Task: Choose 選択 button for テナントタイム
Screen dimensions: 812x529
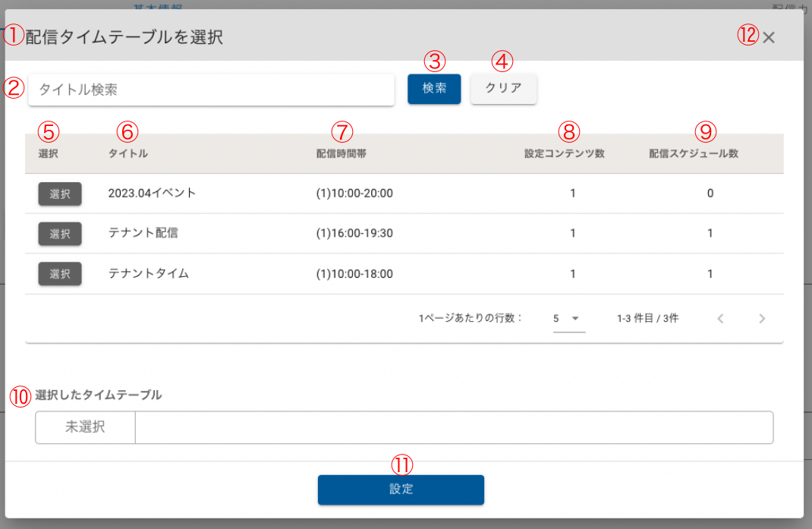Action: 60,273
